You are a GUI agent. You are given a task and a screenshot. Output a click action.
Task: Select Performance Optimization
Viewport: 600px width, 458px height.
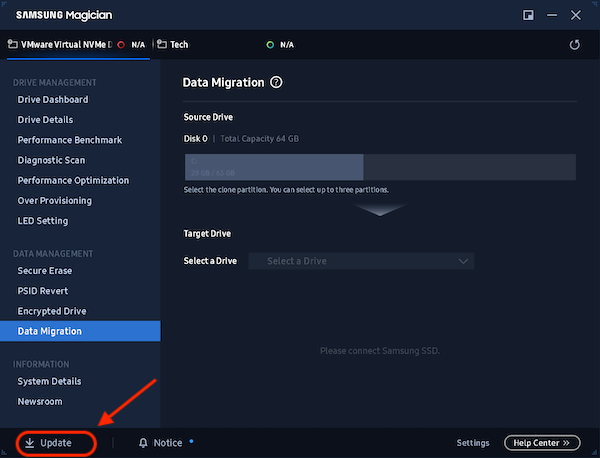point(73,180)
